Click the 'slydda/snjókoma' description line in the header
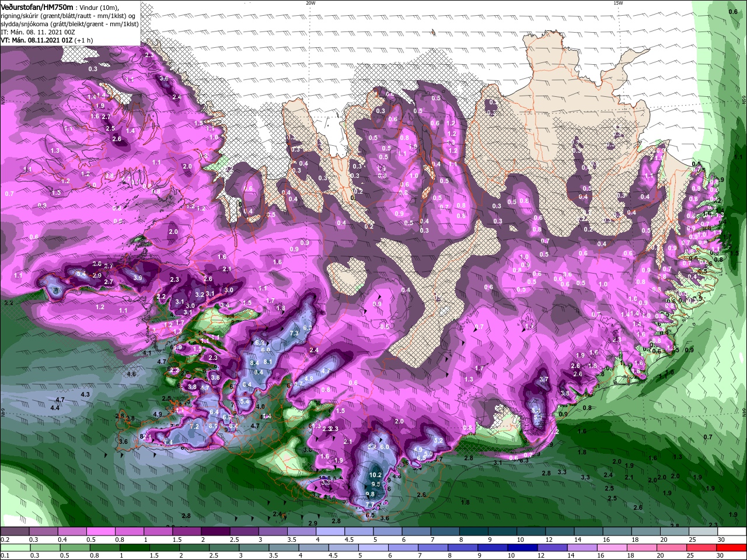 pyautogui.click(x=69, y=23)
